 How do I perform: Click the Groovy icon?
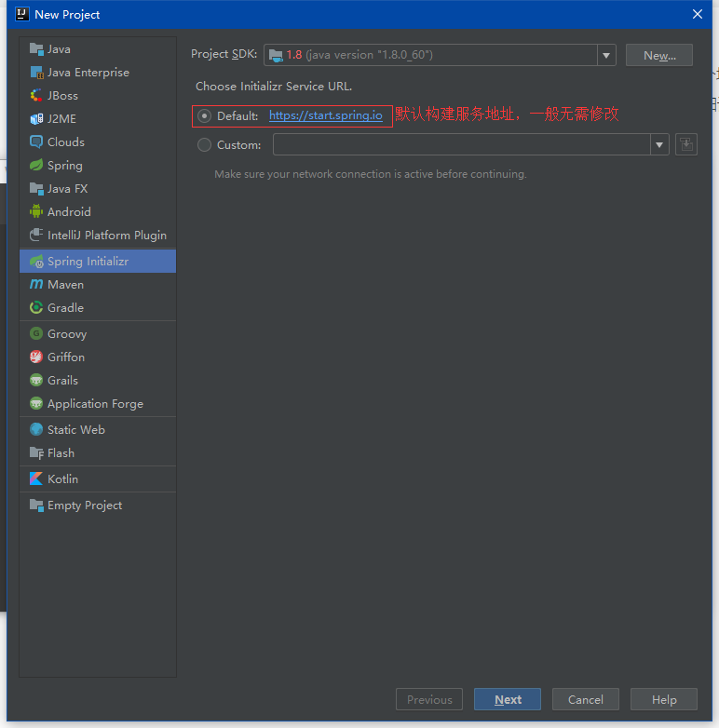(36, 333)
